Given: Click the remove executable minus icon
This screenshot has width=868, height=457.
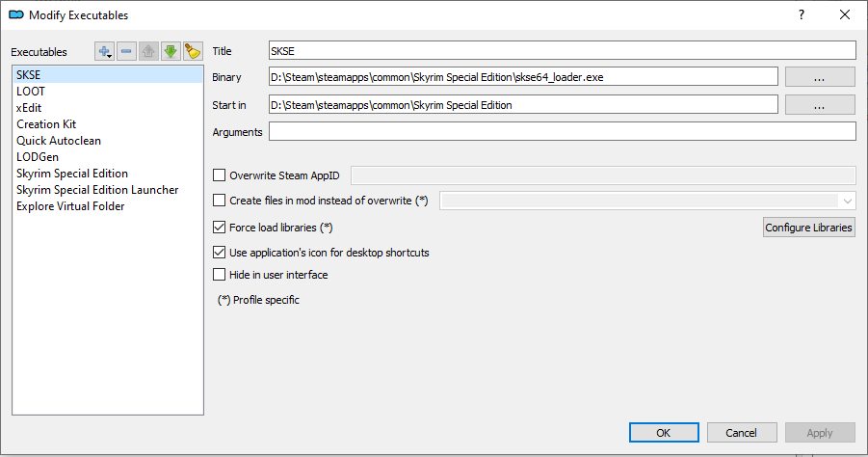Looking at the screenshot, I should 127,51.
